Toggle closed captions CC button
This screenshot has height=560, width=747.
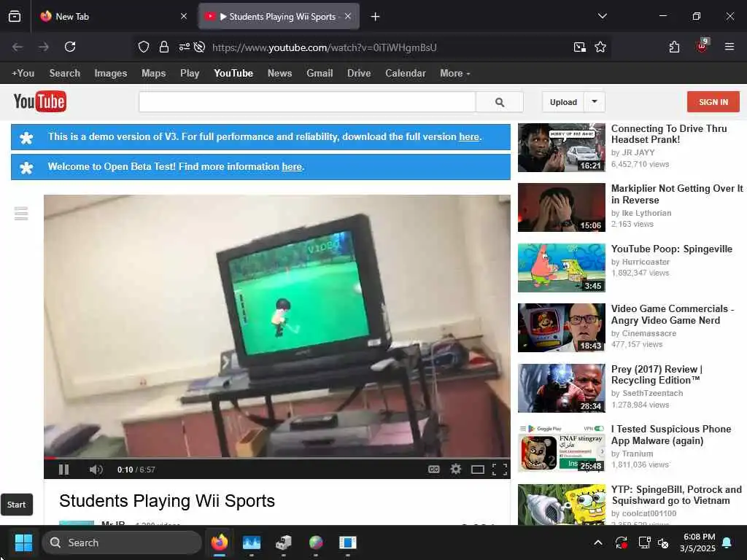tap(433, 470)
